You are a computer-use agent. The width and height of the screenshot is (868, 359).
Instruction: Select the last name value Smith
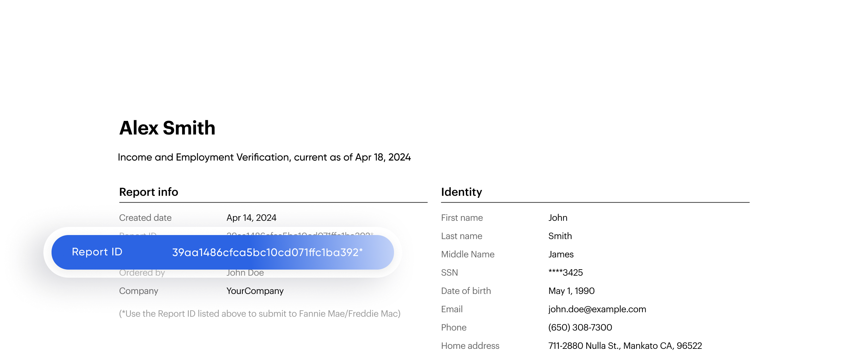560,236
